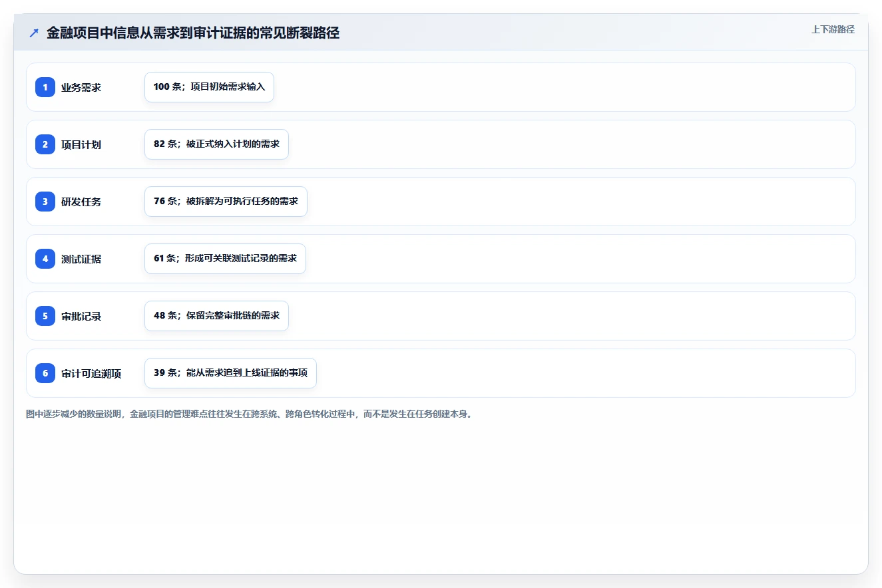Click the 业务需求 stage label
Screen dimensions: 882x588
(x=81, y=87)
